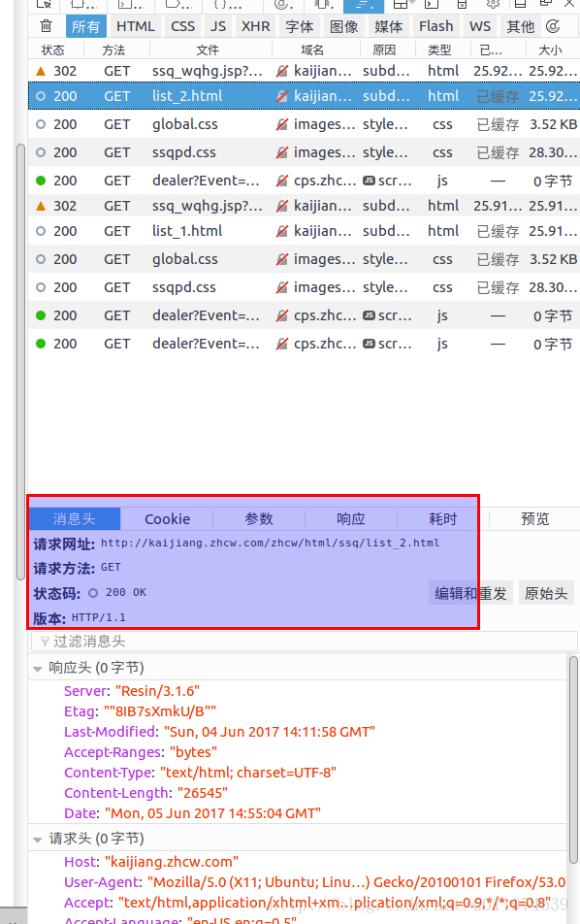Image resolution: width=580 pixels, height=924 pixels.
Task: Select the list_1.html request row
Action: [304, 231]
